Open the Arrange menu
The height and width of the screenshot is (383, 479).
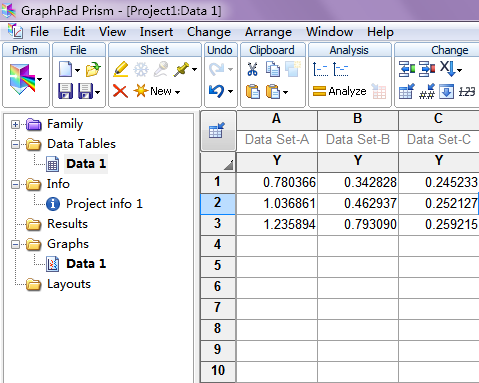tap(268, 32)
